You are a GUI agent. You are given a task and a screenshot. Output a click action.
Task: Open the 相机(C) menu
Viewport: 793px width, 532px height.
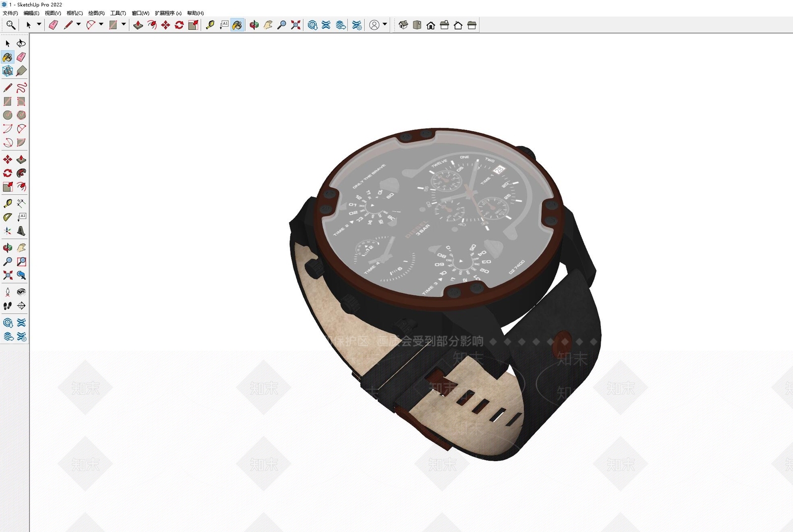tap(75, 13)
